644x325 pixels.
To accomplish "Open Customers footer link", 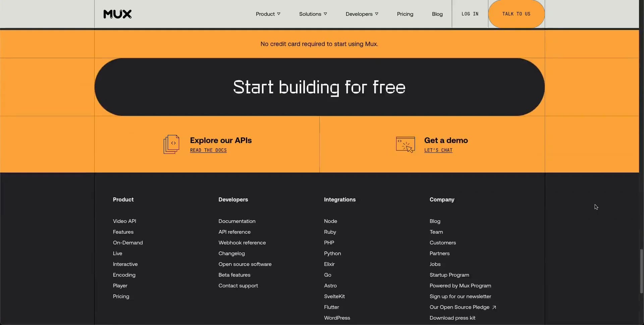I will [x=442, y=243].
